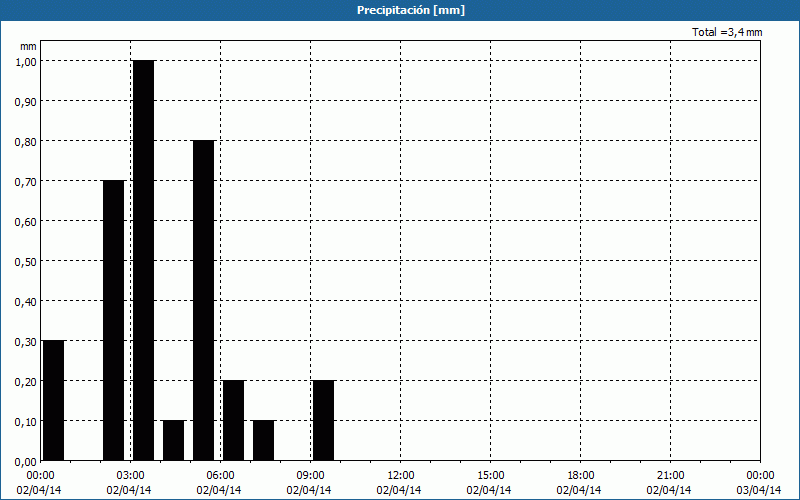
Task: Select the 0,10 bar after 07:00
Action: (x=263, y=440)
